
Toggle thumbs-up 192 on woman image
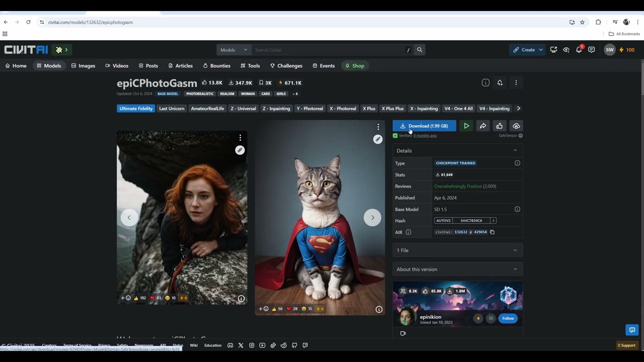click(x=140, y=298)
